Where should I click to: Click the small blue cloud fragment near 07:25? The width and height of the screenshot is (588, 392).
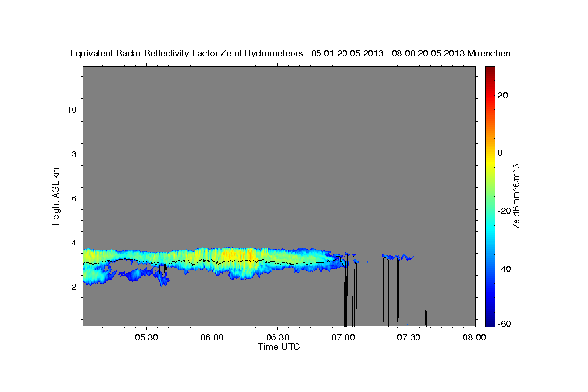tap(398, 257)
